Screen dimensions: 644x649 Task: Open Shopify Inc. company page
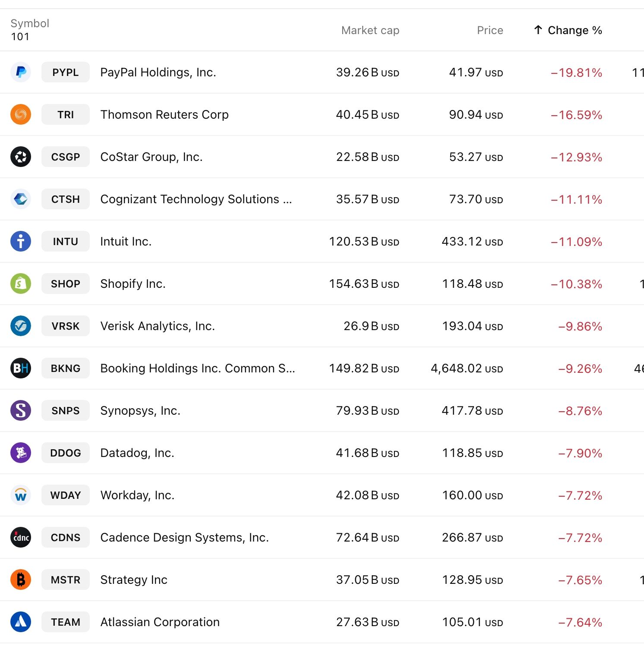point(133,284)
